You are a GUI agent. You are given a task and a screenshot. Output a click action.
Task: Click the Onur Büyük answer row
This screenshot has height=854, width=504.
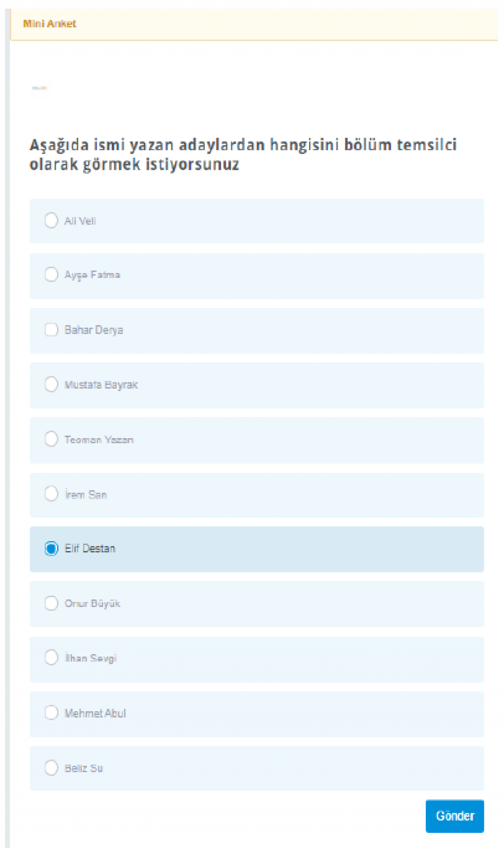pos(295,604)
